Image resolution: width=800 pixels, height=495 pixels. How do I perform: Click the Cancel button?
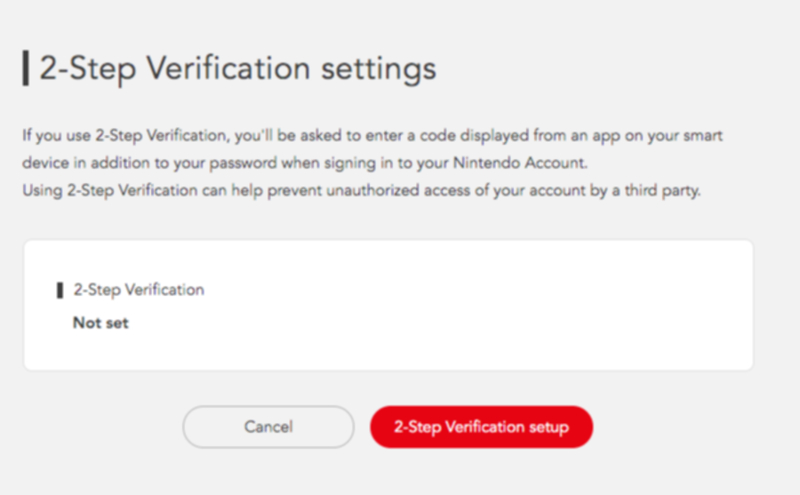click(x=268, y=427)
